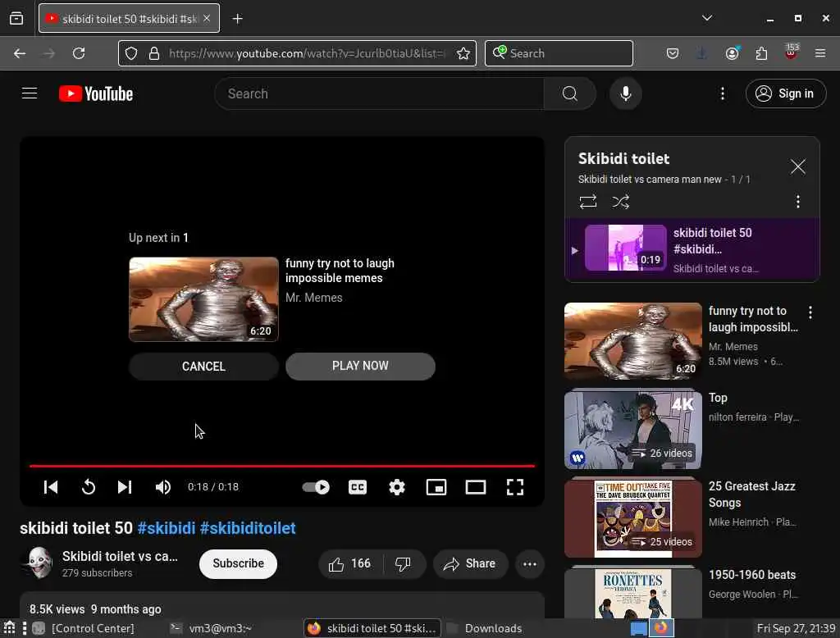Open Firefox View icon

click(16, 19)
